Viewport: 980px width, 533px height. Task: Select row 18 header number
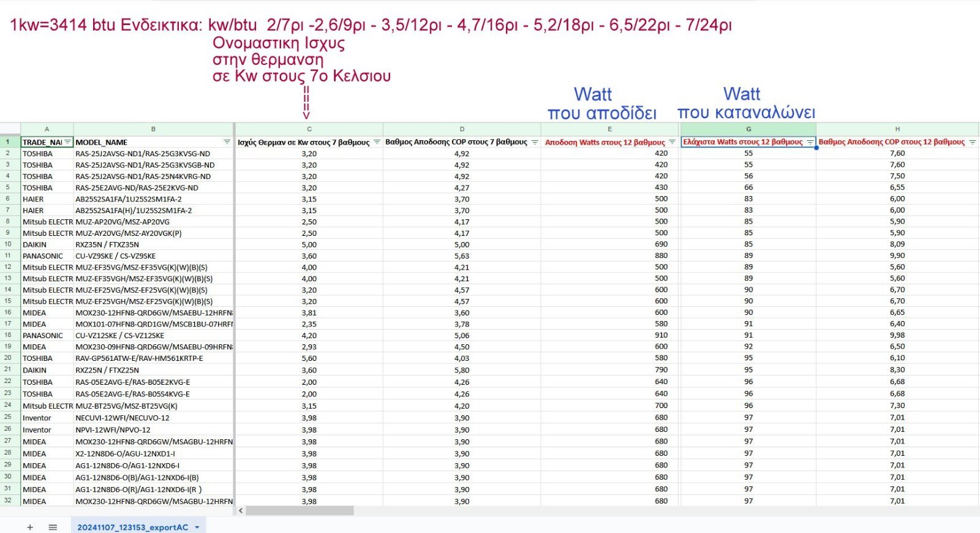[x=8, y=335]
